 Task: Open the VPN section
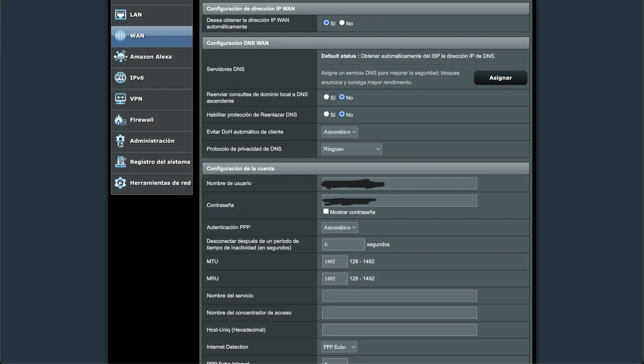[x=152, y=99]
